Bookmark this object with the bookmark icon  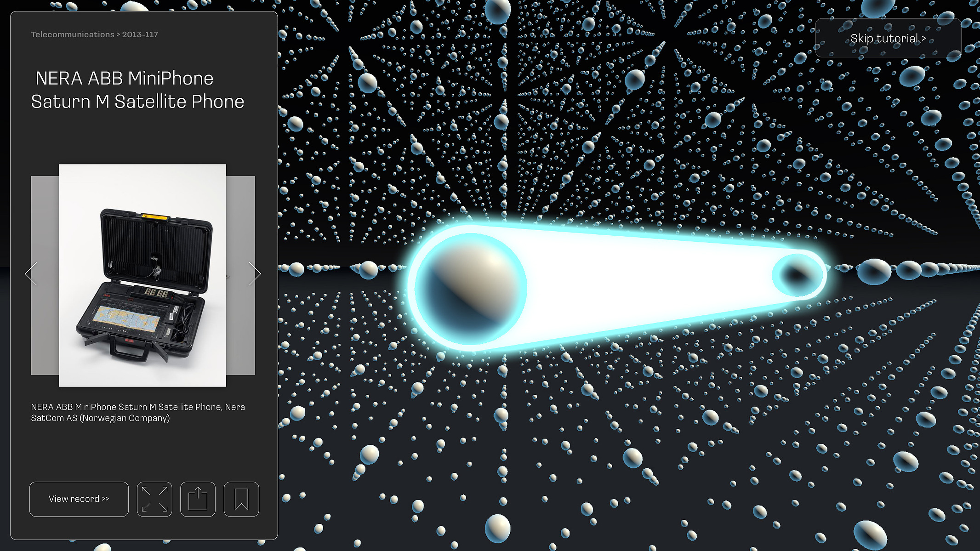coord(241,499)
